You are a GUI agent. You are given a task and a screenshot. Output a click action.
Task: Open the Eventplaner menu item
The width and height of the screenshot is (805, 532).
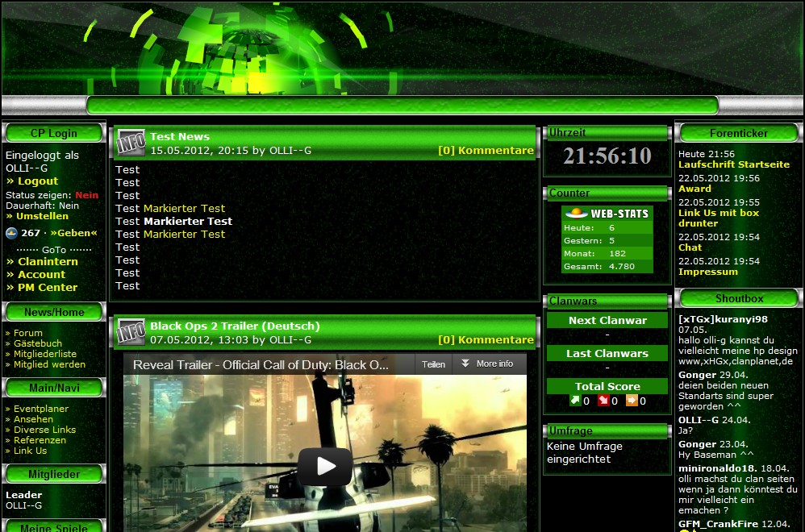pyautogui.click(x=40, y=409)
